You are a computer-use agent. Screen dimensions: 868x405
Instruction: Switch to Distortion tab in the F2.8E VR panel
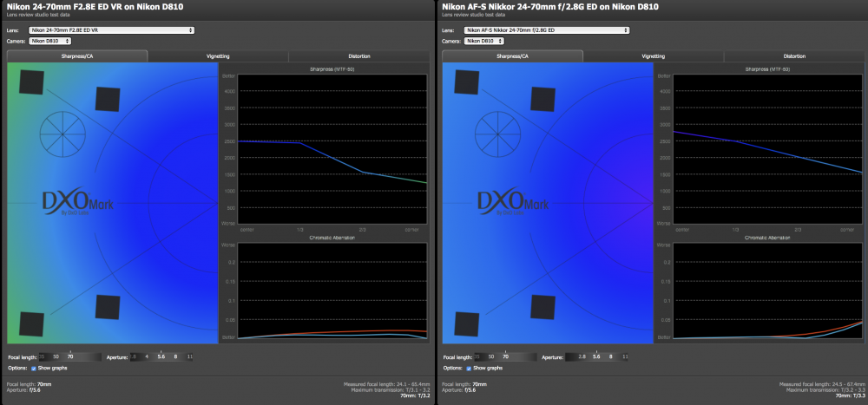[359, 56]
